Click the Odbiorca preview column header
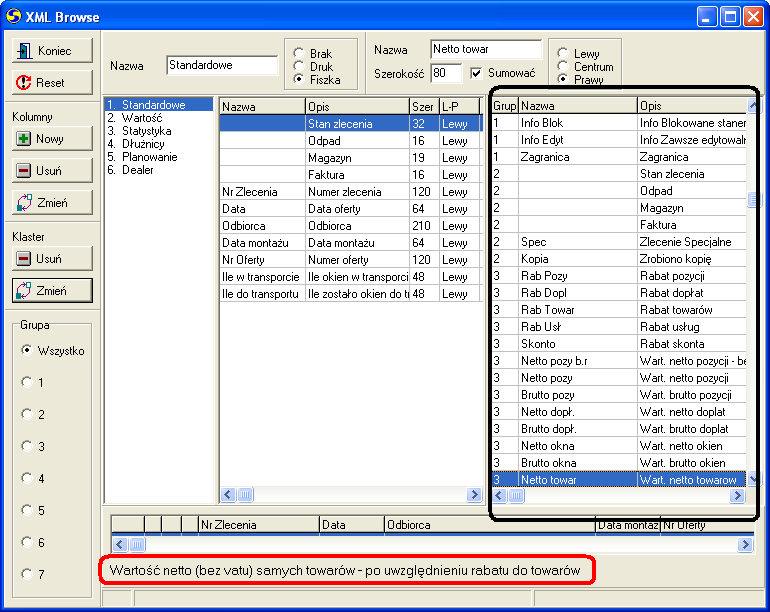Viewport: 770px width, 612px height. pos(490,525)
